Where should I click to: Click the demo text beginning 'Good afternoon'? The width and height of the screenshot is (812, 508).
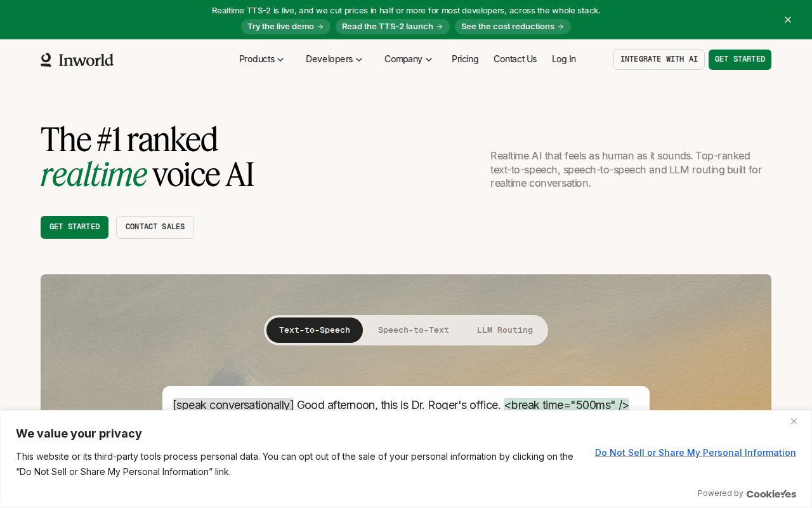[x=399, y=405]
